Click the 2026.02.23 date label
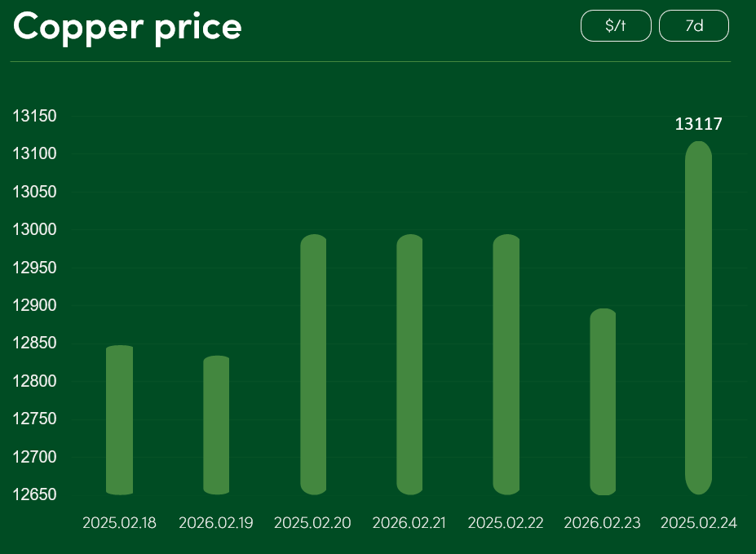 coord(602,523)
